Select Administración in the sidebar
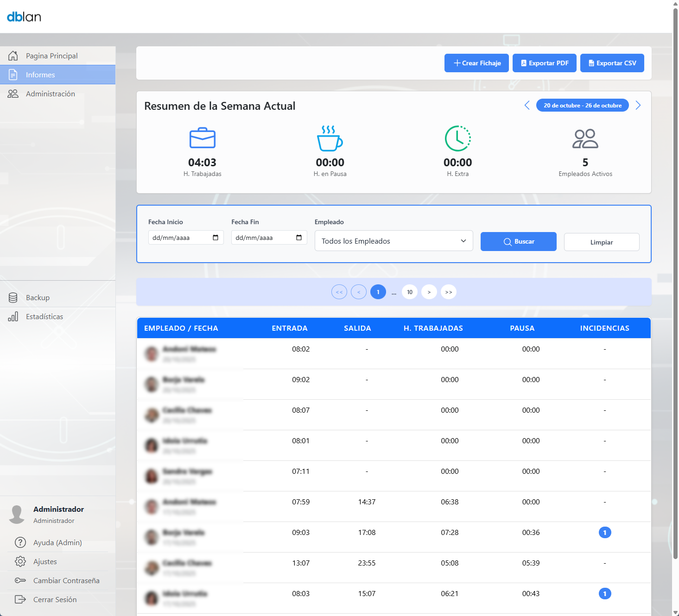Screen dimensions: 679x616 tap(50, 94)
